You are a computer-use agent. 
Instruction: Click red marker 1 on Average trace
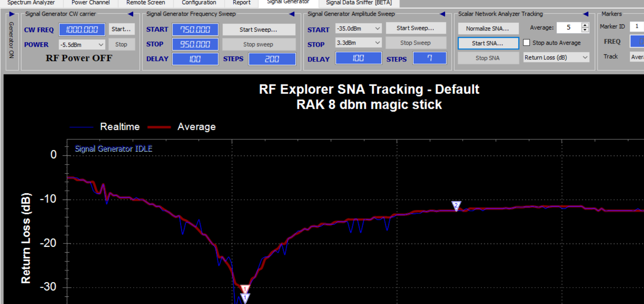(244, 289)
